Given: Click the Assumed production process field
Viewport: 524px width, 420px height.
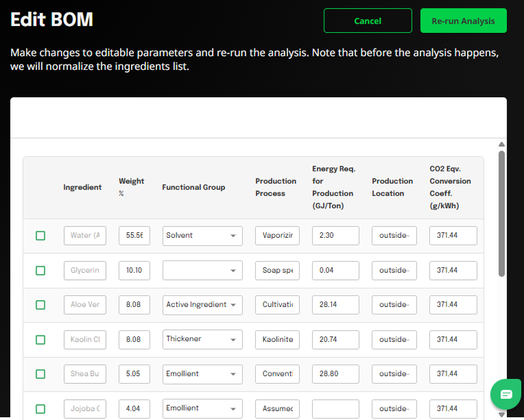Looking at the screenshot, I should 277,409.
